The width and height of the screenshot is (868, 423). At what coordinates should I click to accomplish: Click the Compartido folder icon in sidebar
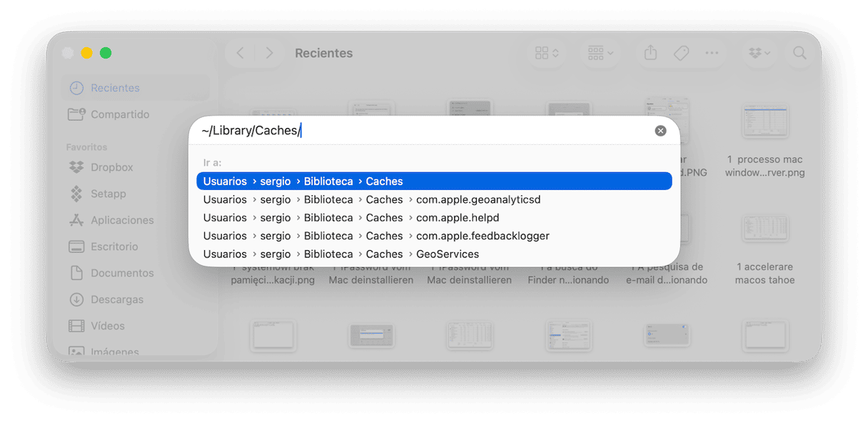[76, 114]
